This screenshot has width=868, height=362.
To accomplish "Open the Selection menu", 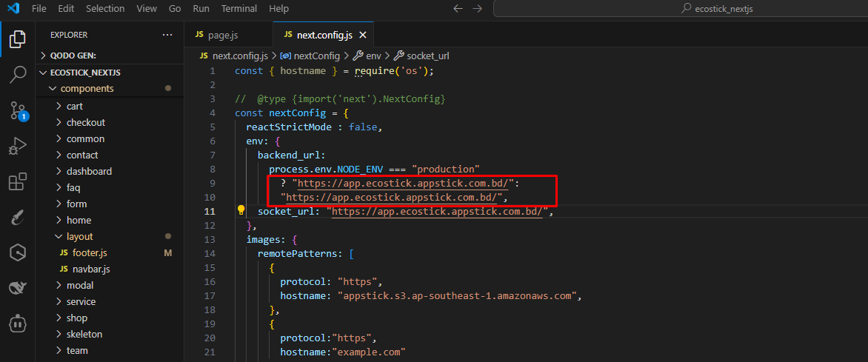I will (x=105, y=9).
